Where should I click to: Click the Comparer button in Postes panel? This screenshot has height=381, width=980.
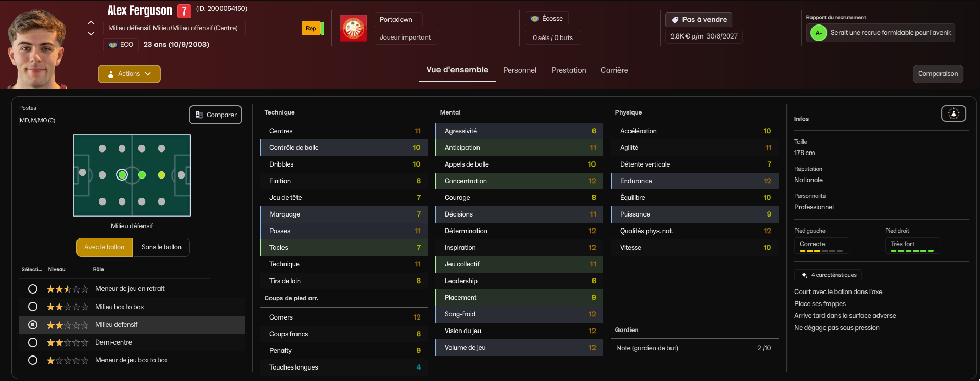point(215,115)
